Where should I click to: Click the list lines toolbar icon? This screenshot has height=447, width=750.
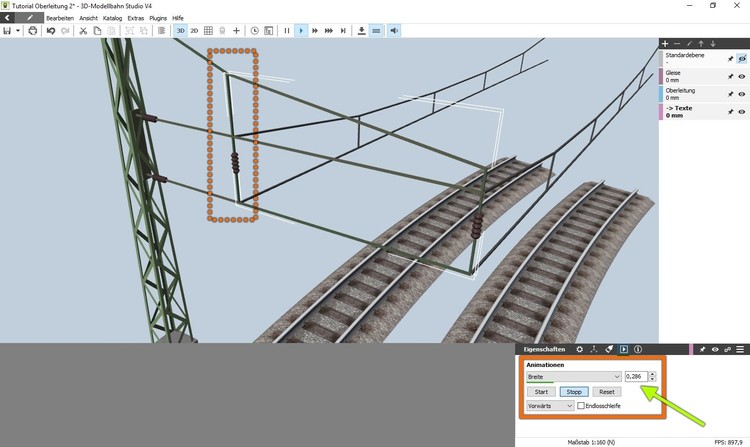[162, 31]
